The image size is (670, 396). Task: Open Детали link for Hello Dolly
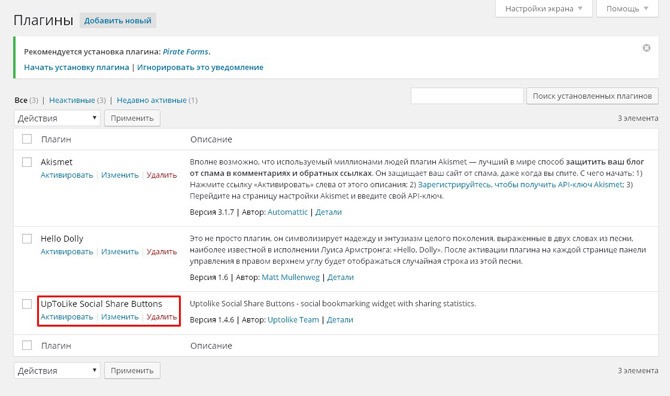[x=341, y=277]
